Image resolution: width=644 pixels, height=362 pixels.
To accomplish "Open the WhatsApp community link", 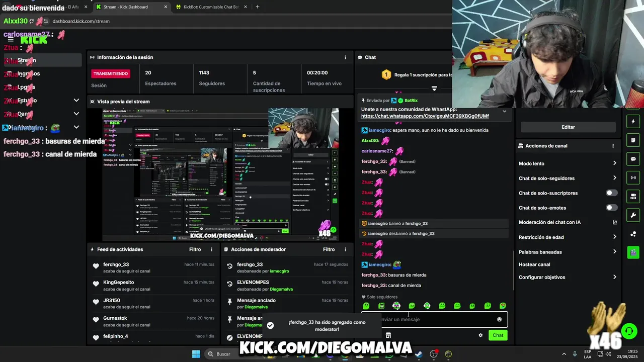I will (425, 116).
